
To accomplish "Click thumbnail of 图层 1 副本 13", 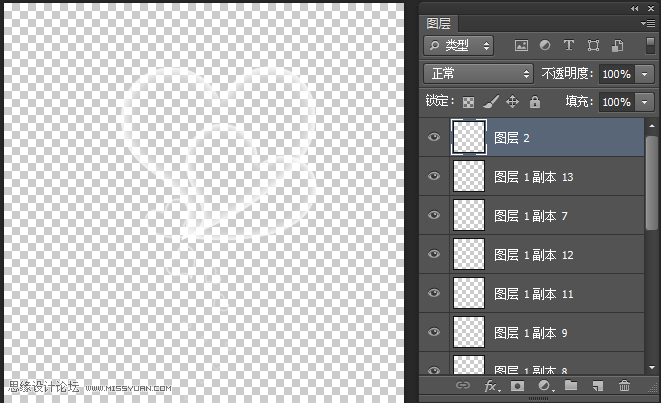I will (469, 176).
